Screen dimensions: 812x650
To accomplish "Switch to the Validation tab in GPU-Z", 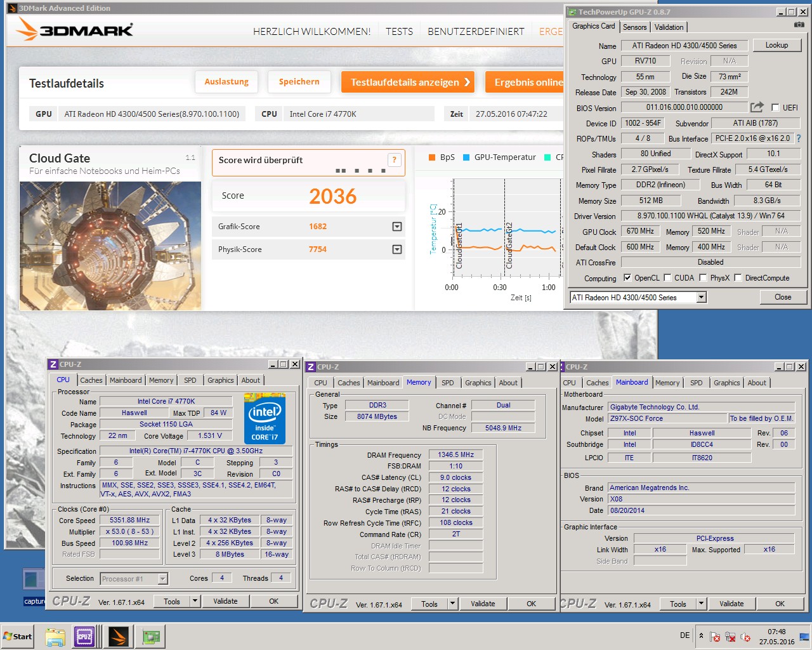I will pyautogui.click(x=669, y=27).
